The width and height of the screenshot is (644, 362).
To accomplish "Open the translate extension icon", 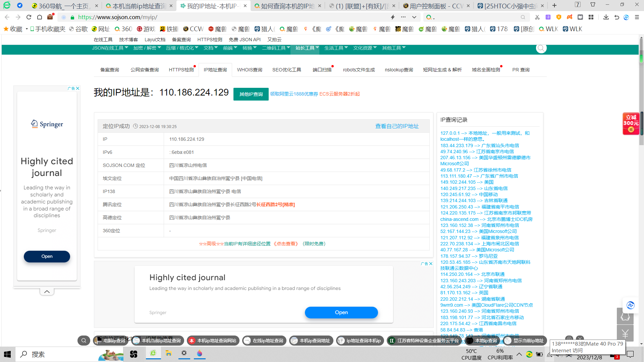I will 548,17.
